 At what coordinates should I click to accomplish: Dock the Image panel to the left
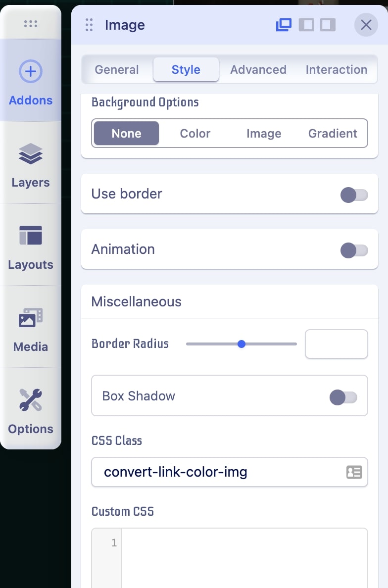(306, 25)
